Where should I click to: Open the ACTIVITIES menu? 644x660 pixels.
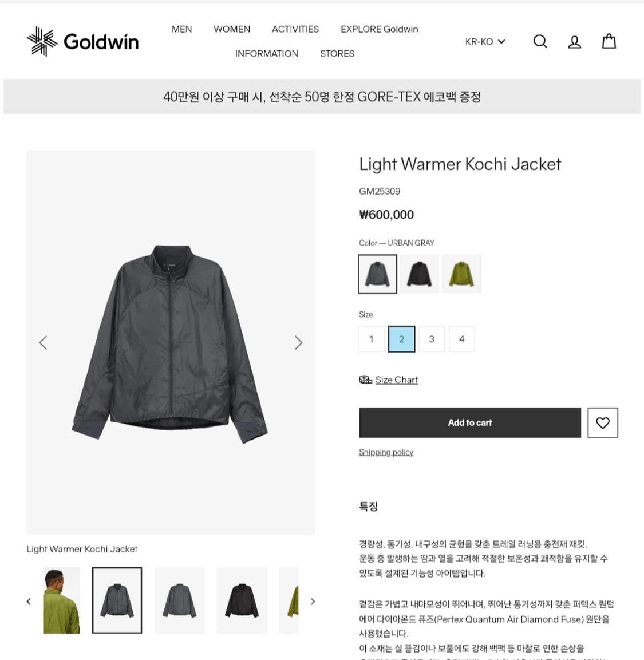pyautogui.click(x=295, y=29)
